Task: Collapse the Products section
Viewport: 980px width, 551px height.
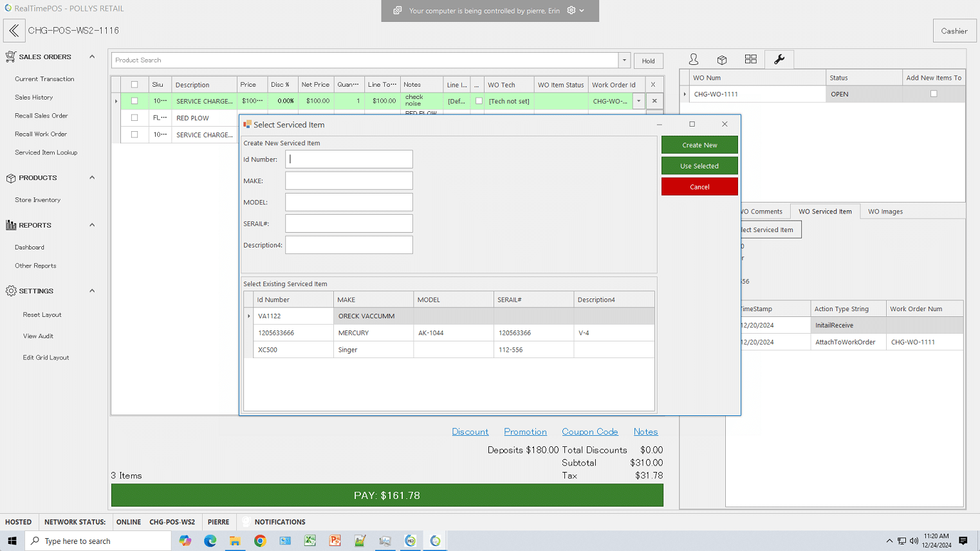Action: pyautogui.click(x=92, y=177)
